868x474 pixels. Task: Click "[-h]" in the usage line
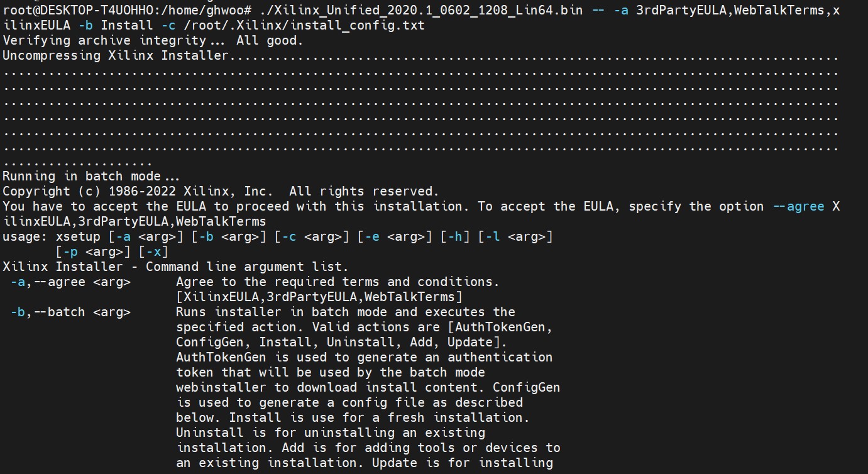point(456,237)
